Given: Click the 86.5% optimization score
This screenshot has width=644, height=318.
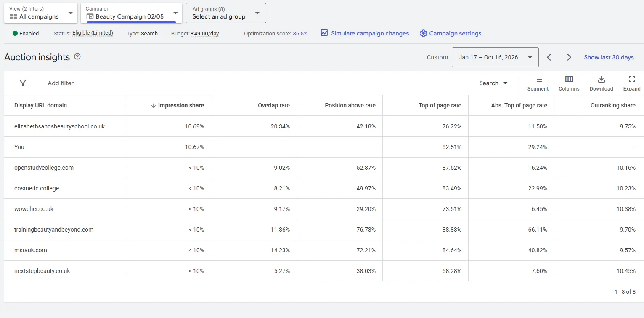Looking at the screenshot, I should click(x=300, y=33).
